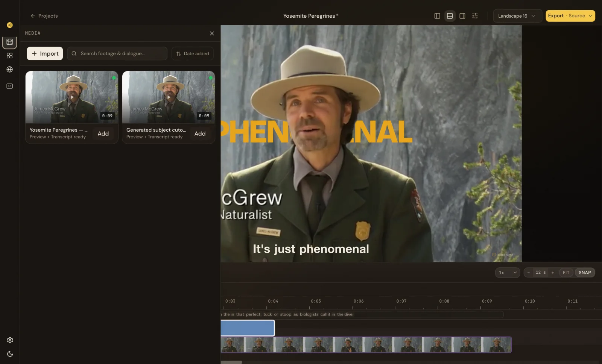This screenshot has height=364, width=602.
Task: Click the transcript word "perfect,"
Action: (x=254, y=314)
